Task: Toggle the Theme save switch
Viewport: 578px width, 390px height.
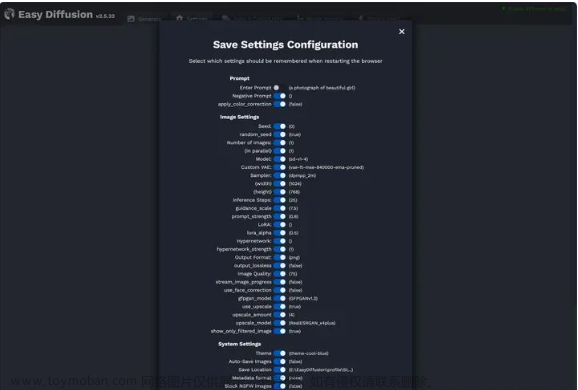Action: pyautogui.click(x=280, y=353)
